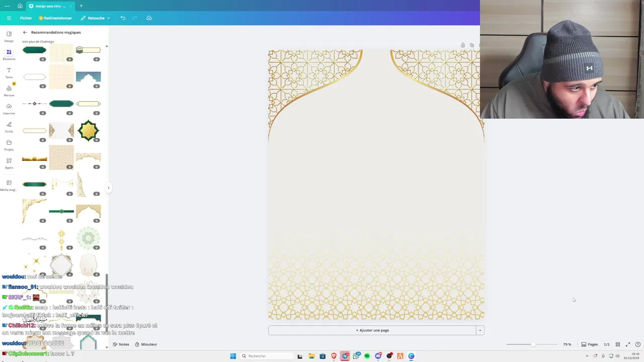Select the blue arch frame element
Screen dimensions: 644x362
[x=88, y=76]
